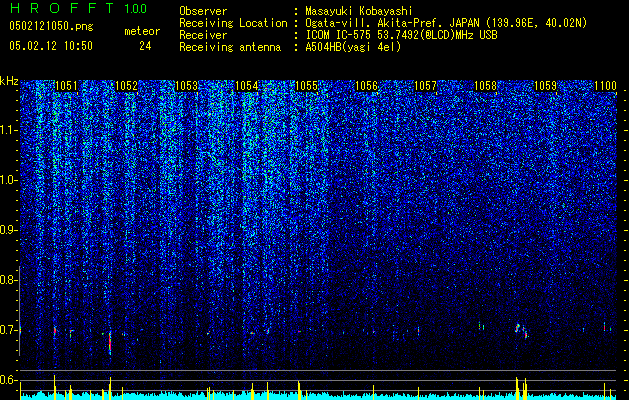Select location text Ogata-vill. Akita-Pref. JAPAN
Viewport: 629px width, 400px height.
[x=392, y=23]
